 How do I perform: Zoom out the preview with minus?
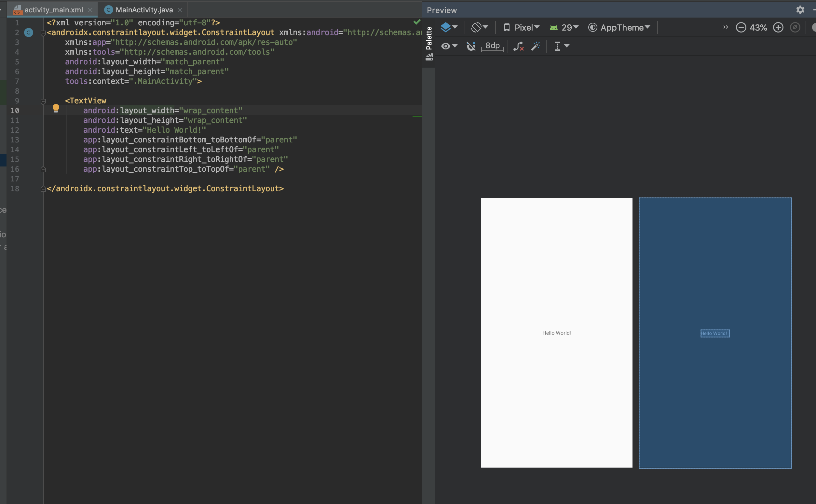[741, 27]
